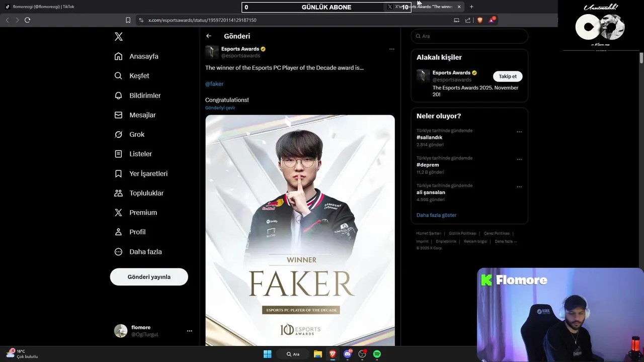The height and width of the screenshot is (362, 644).
Task: Go back with Gönderi arrow
Action: [x=209, y=36]
